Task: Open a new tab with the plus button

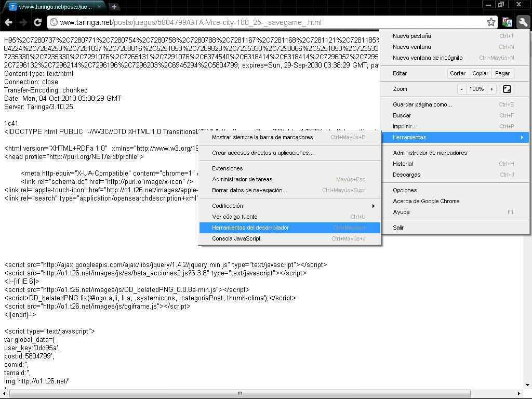Action: coord(114,6)
